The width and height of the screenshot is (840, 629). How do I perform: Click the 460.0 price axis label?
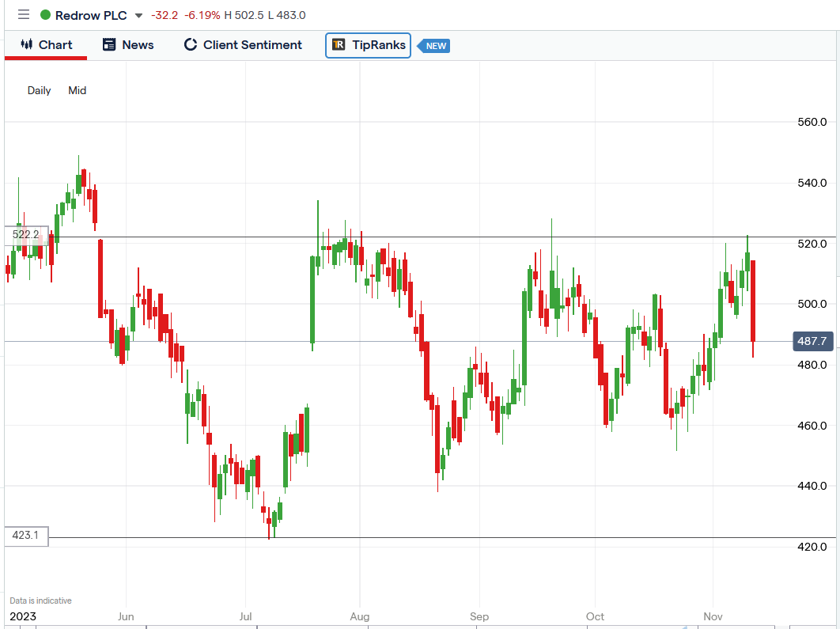[812, 426]
